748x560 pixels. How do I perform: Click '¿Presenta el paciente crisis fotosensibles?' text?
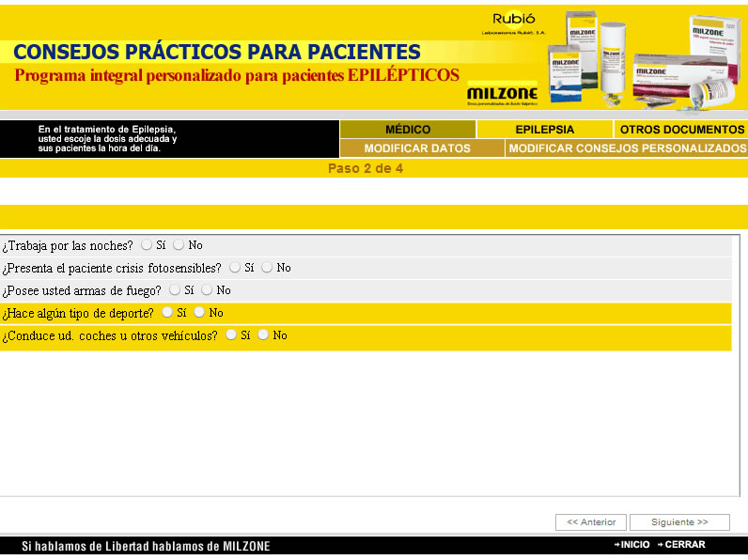pos(112,268)
